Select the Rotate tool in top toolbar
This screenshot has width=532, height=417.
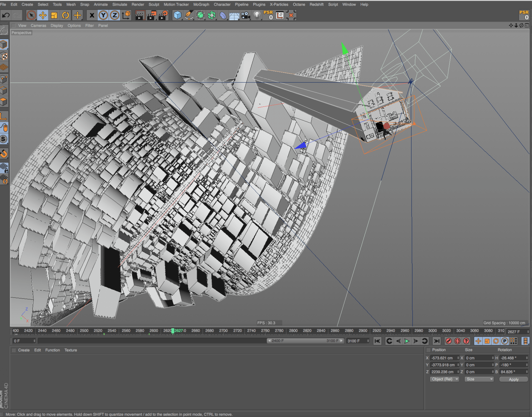point(65,15)
